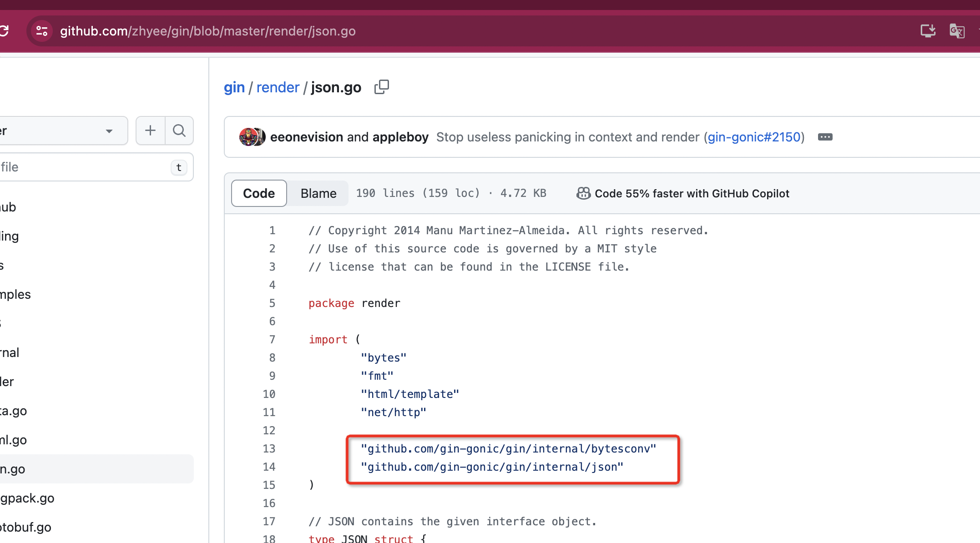Click the 'Stop useless panicking' commit message

click(x=568, y=137)
